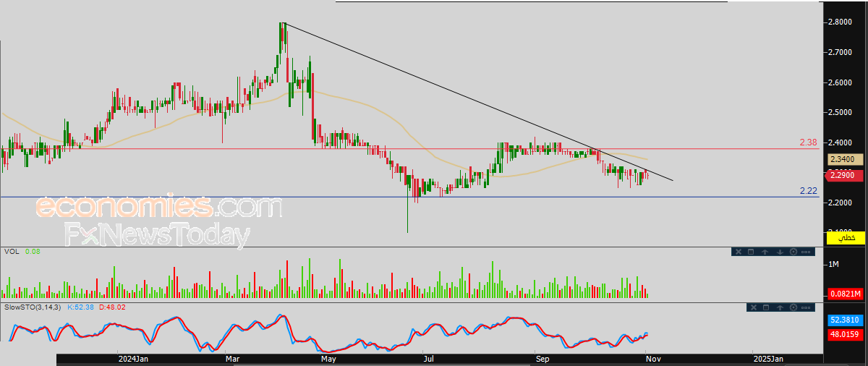Viewport: 868px width, 366px height.
Task: Click the 2024Jan time axis label
Action: [x=133, y=359]
